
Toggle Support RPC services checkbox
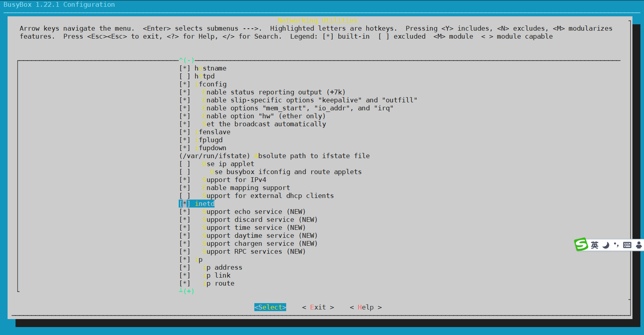tap(185, 252)
